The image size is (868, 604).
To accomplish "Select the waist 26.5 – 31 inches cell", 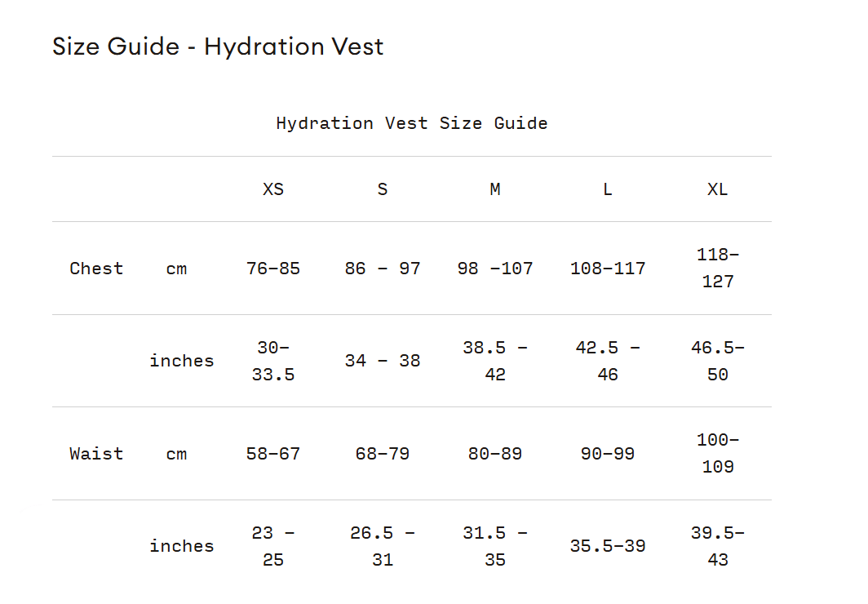I will (383, 546).
